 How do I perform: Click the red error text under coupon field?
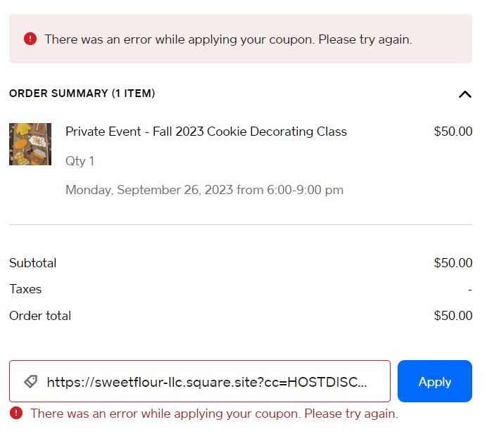pyautogui.click(x=214, y=414)
